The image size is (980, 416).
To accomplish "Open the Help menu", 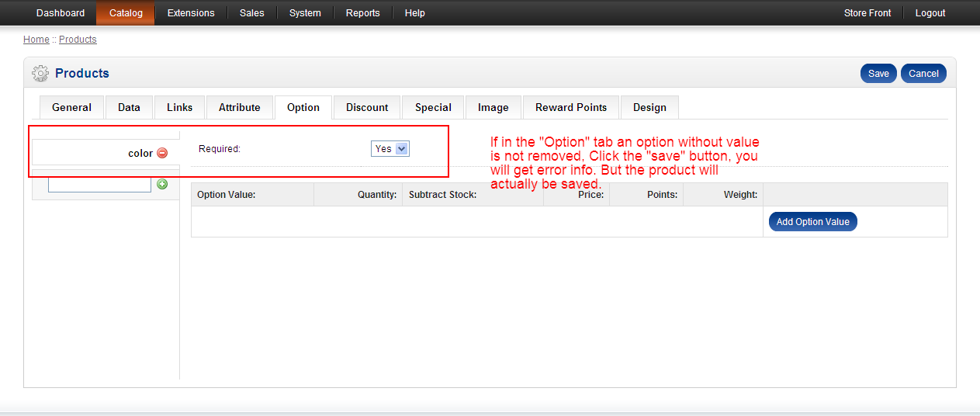I will [415, 13].
